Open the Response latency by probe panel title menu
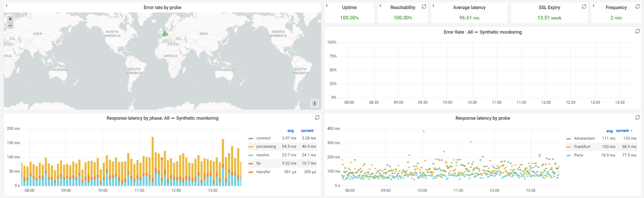 point(482,118)
